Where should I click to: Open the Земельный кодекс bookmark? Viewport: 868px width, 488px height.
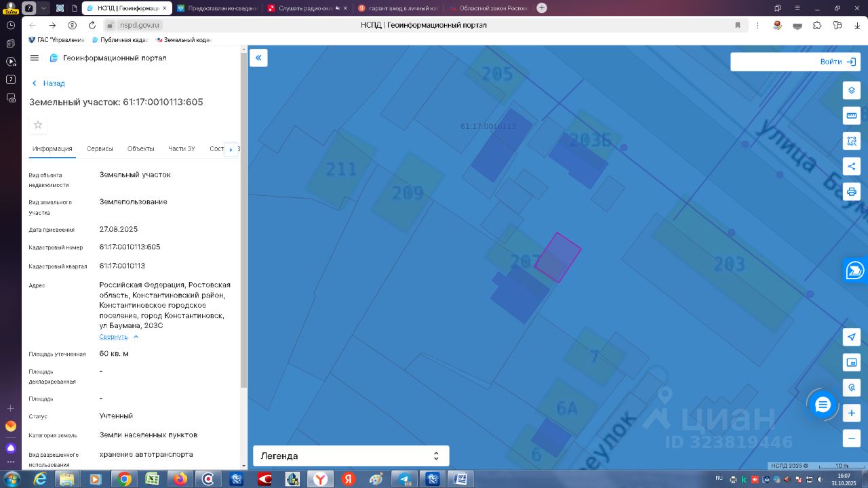(x=183, y=40)
